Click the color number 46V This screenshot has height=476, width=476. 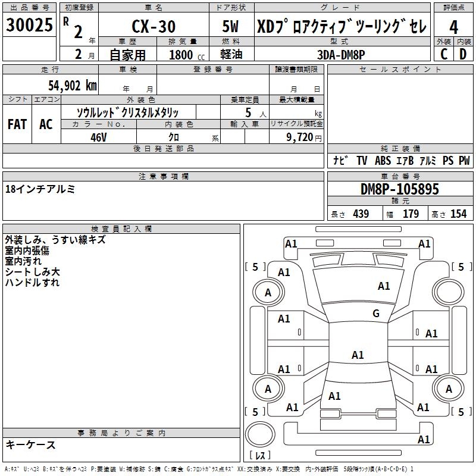(99, 137)
